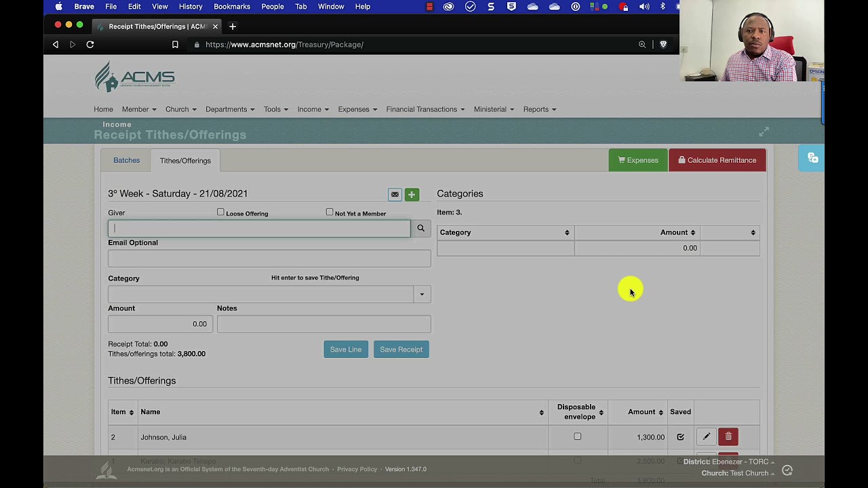The height and width of the screenshot is (488, 868).
Task: Click the bookmark icon in the address bar
Action: click(x=175, y=45)
